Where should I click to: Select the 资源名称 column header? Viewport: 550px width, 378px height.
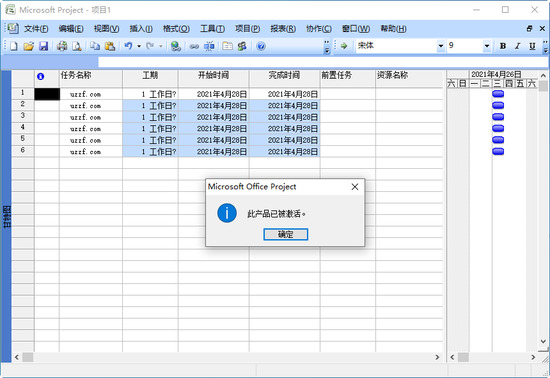(409, 79)
